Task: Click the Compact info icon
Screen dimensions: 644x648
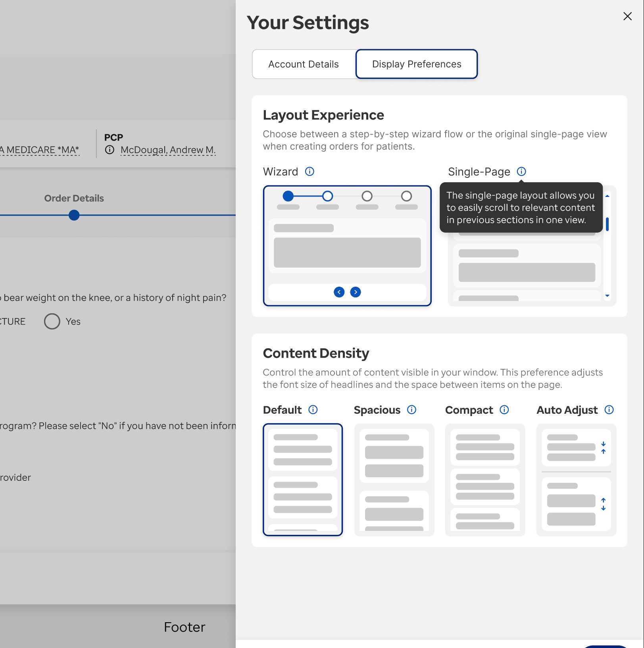Action: click(x=504, y=410)
